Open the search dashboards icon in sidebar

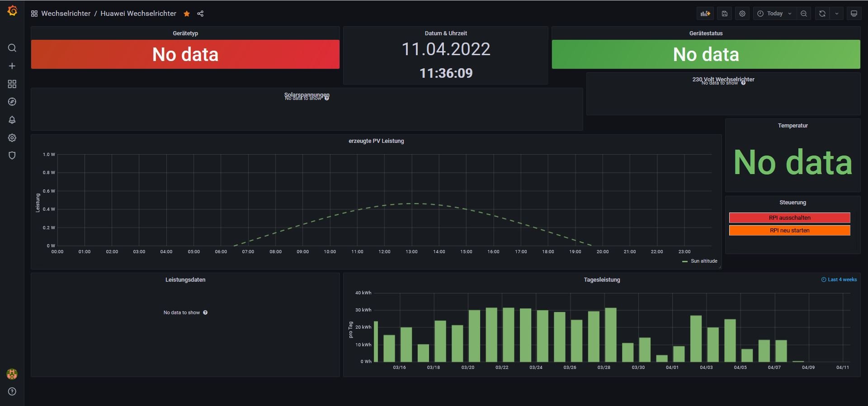pyautogui.click(x=12, y=48)
